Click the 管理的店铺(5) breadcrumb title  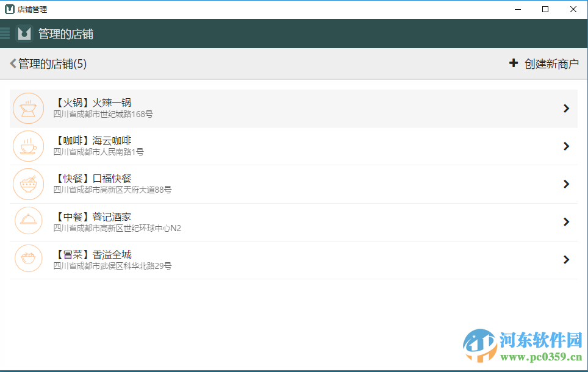coord(52,64)
